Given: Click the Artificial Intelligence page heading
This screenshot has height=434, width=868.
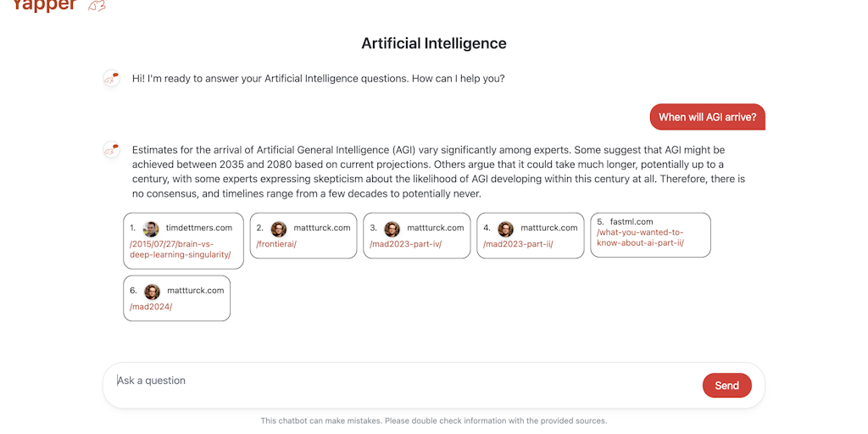Looking at the screenshot, I should (x=434, y=43).
